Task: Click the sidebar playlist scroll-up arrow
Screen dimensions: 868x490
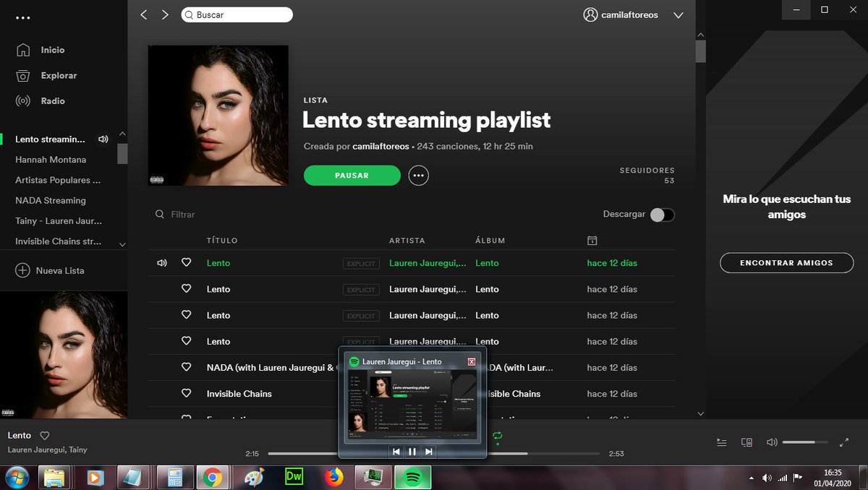Action: pyautogui.click(x=122, y=134)
